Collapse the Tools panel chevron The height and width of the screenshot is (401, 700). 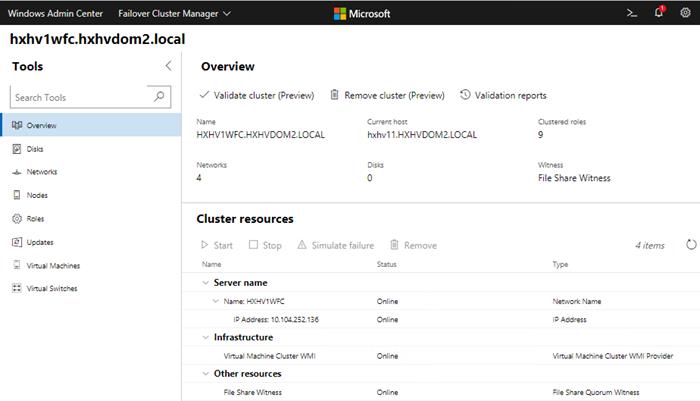click(x=168, y=66)
